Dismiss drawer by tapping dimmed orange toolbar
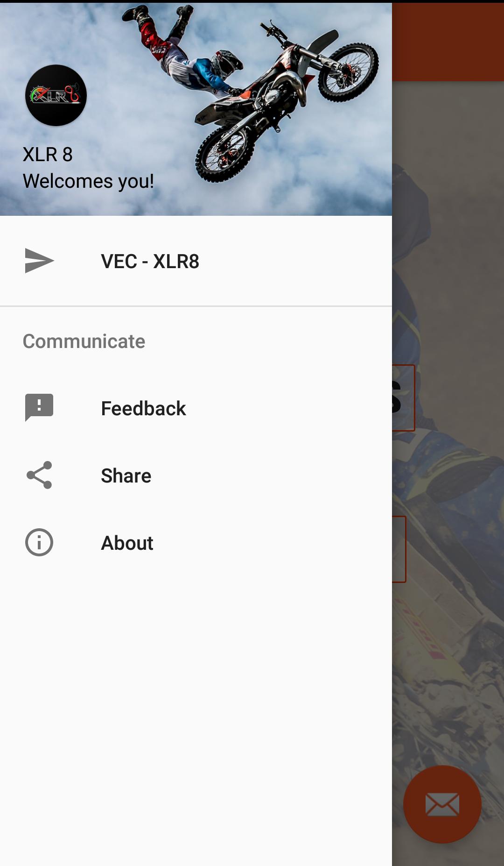This screenshot has height=866, width=504. [x=448, y=42]
